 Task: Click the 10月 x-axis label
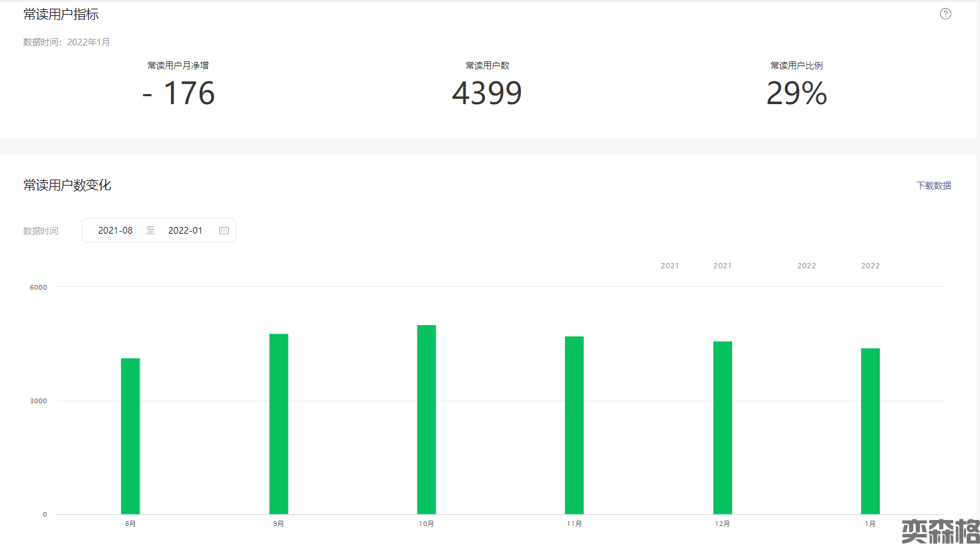(426, 524)
